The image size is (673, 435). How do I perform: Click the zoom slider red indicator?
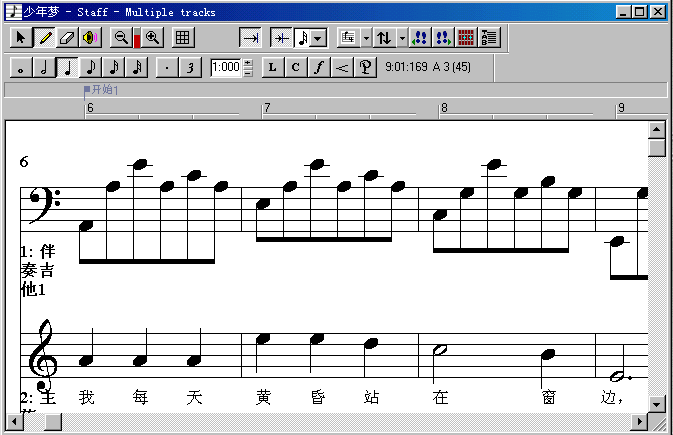tap(137, 40)
